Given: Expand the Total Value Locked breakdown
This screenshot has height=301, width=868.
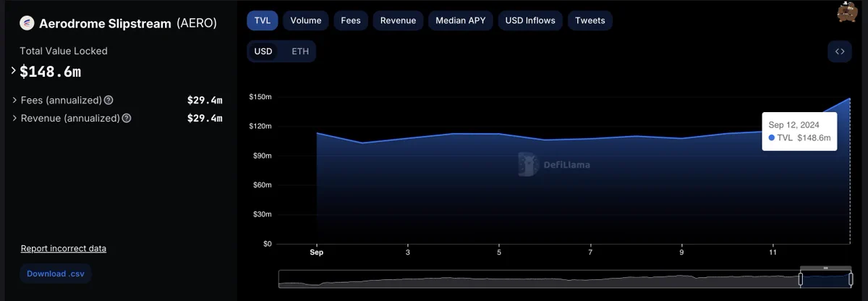Looking at the screenshot, I should click(x=14, y=71).
